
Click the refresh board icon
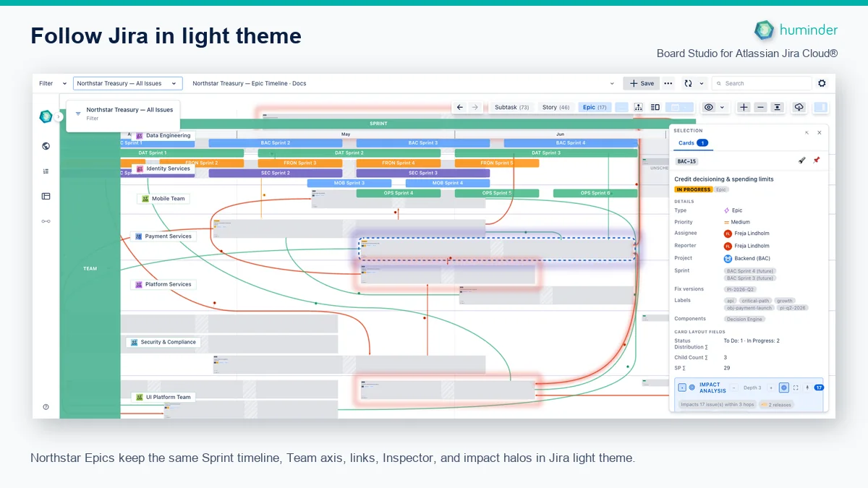688,83
